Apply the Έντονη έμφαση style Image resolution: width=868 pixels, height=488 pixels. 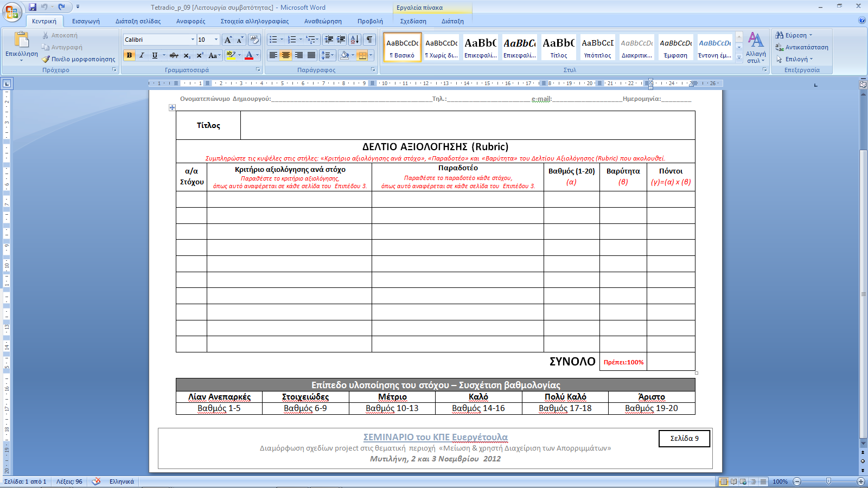coord(714,47)
